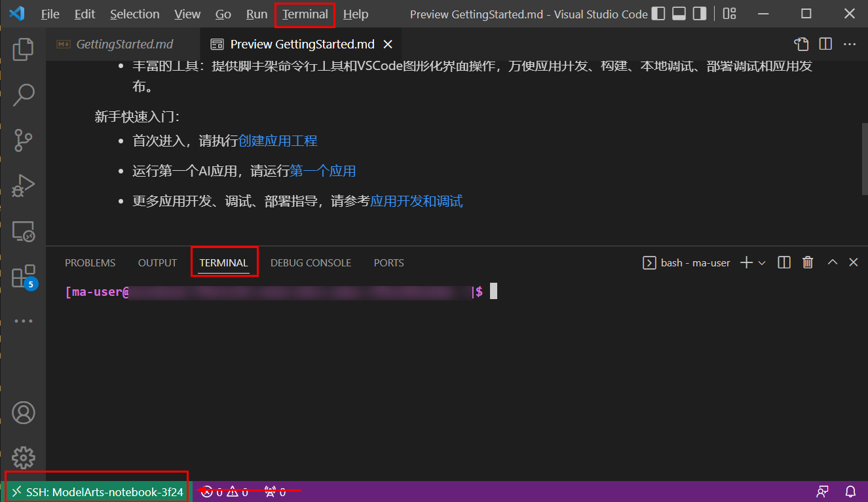This screenshot has height=502, width=868.
Task: Click the VS Code logo icon
Action: 16,14
